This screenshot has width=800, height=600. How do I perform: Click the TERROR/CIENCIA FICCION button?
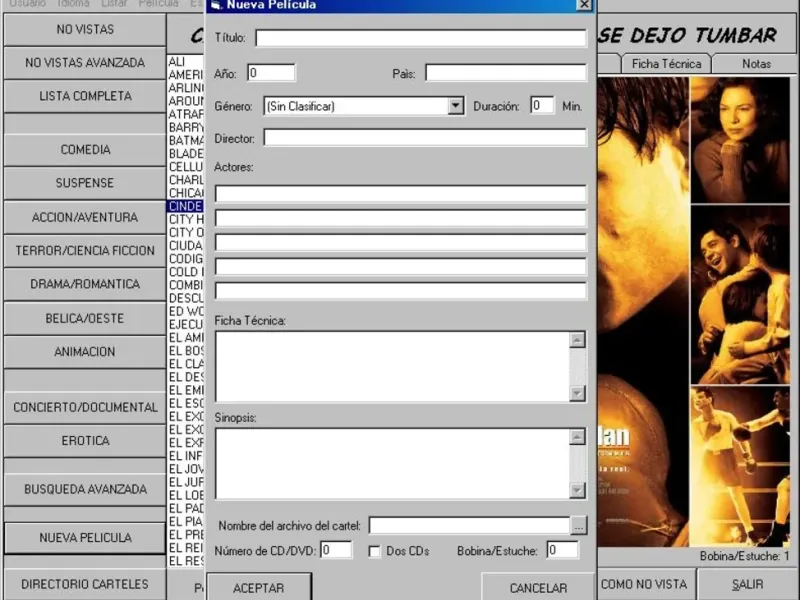pyautogui.click(x=85, y=251)
